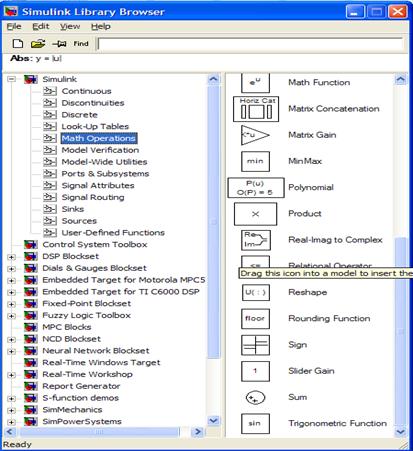Select MPC Blocks library entry
This screenshot has height=451, width=413.
pos(67,327)
